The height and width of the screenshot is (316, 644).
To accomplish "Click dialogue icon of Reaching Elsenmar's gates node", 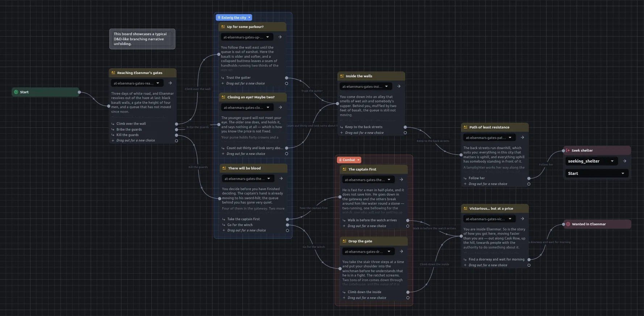I will point(113,73).
